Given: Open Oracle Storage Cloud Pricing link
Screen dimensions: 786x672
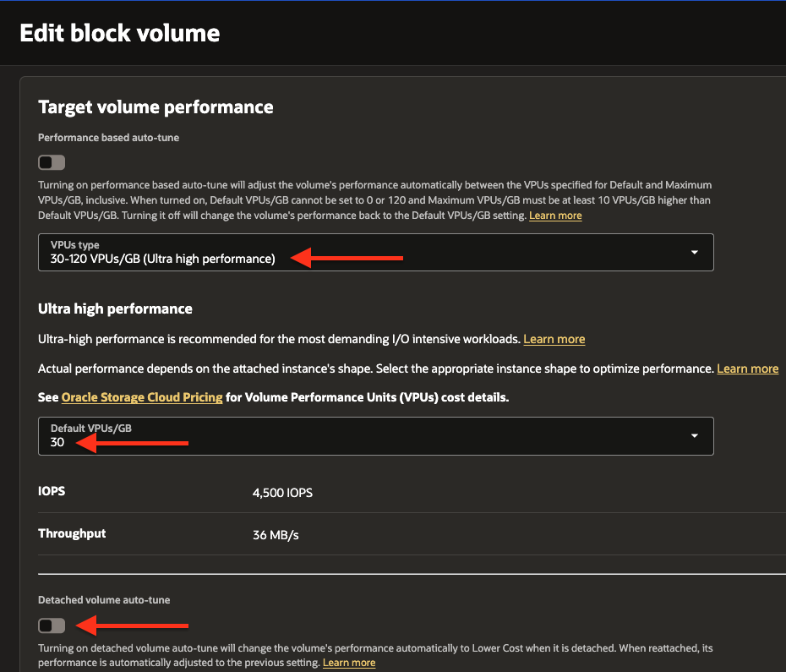Looking at the screenshot, I should coord(141,397).
